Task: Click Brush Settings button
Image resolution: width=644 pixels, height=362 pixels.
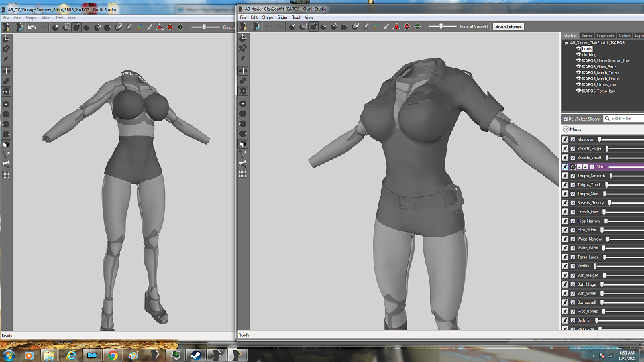Action: [x=508, y=27]
